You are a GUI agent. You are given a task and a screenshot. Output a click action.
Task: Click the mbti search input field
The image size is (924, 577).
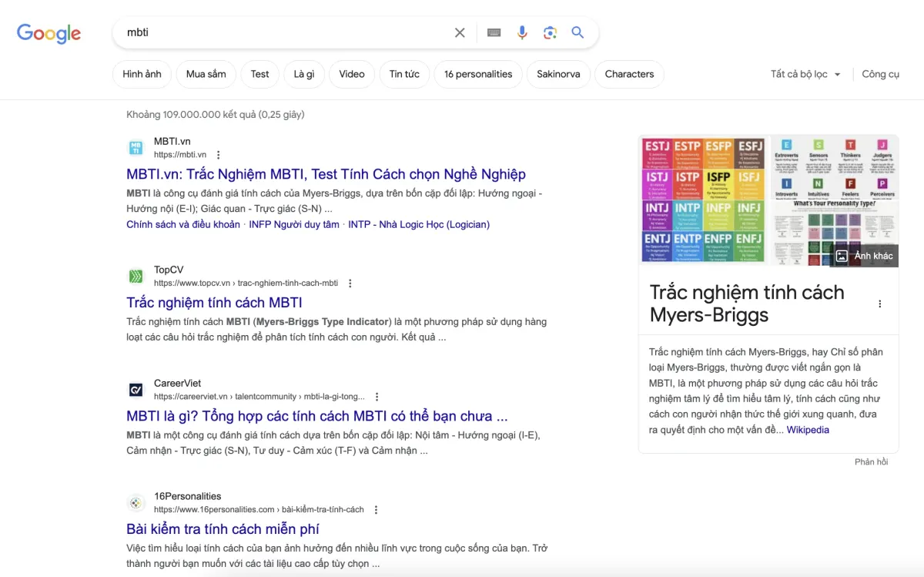pos(285,32)
